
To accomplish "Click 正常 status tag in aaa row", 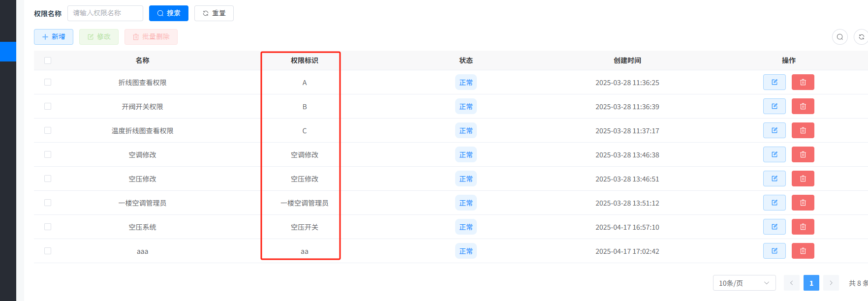I will (x=466, y=251).
